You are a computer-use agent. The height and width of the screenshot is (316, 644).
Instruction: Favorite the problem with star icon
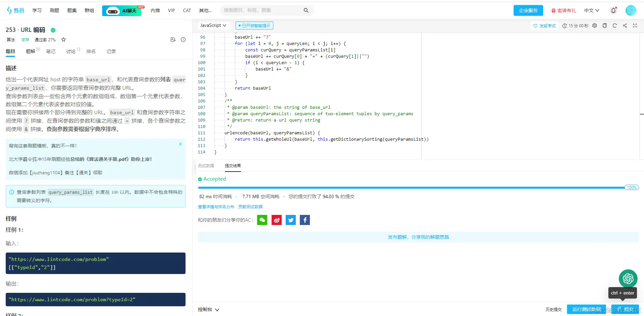tap(64, 40)
